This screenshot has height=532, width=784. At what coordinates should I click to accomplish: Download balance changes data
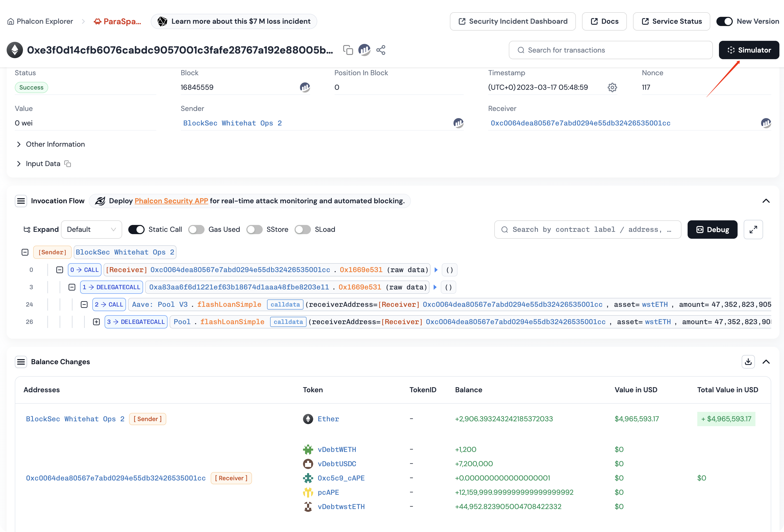pos(748,362)
